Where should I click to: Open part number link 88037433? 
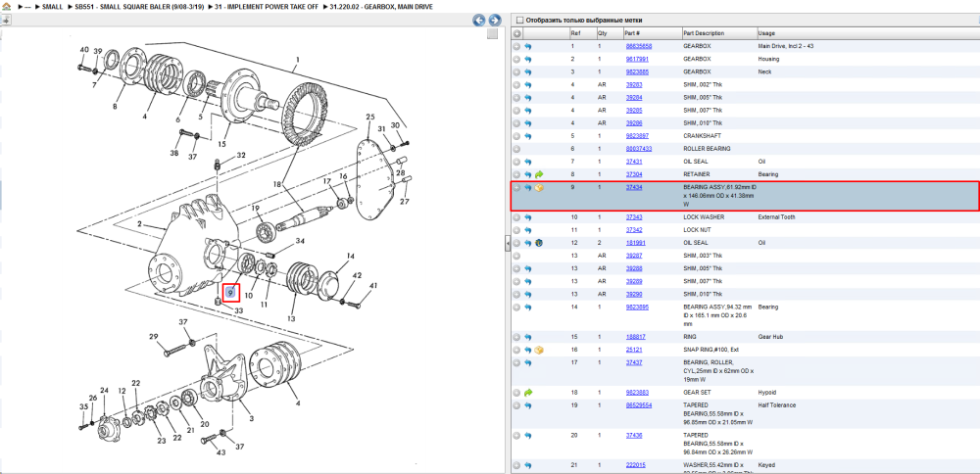click(x=639, y=149)
